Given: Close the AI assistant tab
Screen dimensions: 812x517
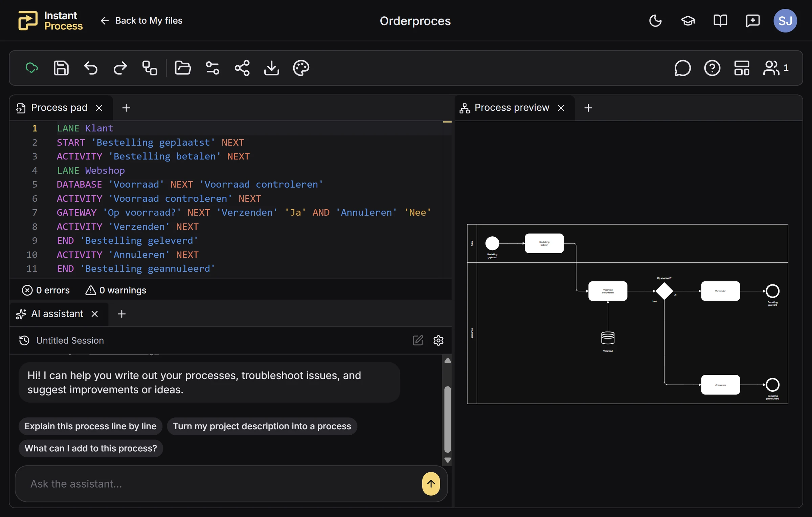Looking at the screenshot, I should point(95,314).
